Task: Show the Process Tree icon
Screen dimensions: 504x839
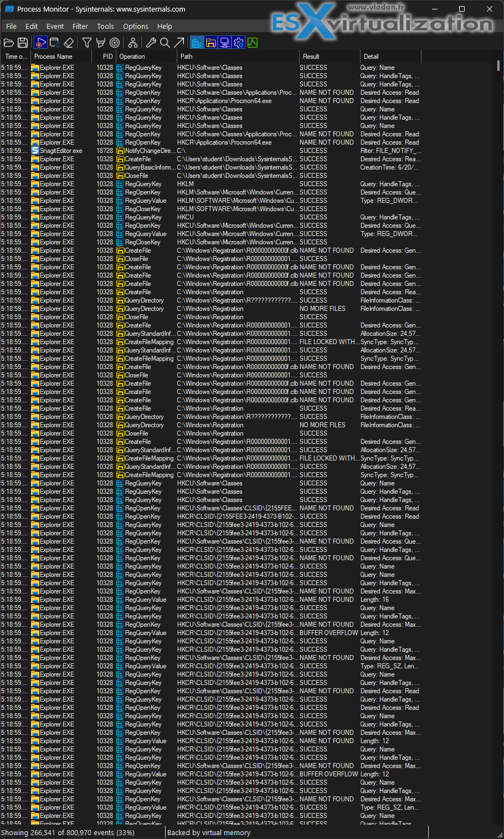Action: pyautogui.click(x=133, y=43)
